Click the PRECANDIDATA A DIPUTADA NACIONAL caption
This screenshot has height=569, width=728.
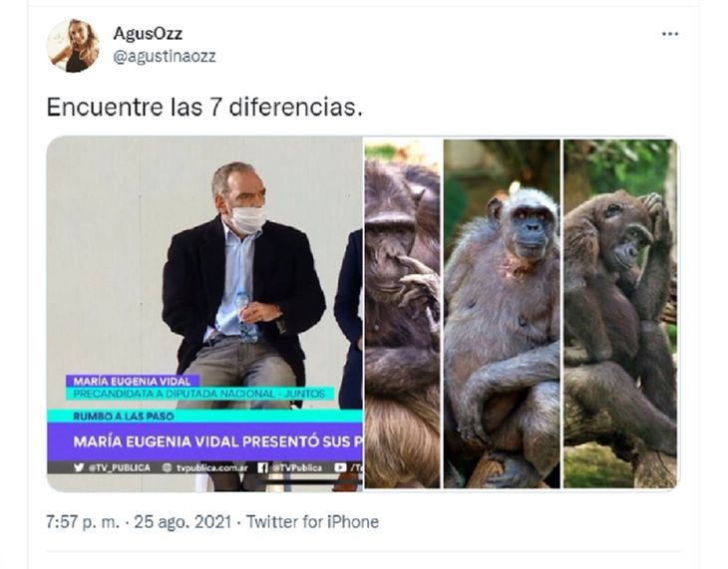pos(199,394)
